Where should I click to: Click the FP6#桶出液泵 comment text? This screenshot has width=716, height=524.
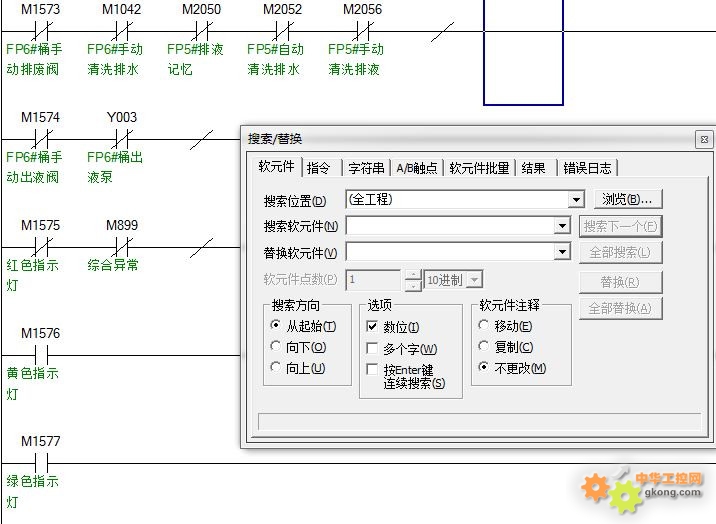coord(115,167)
